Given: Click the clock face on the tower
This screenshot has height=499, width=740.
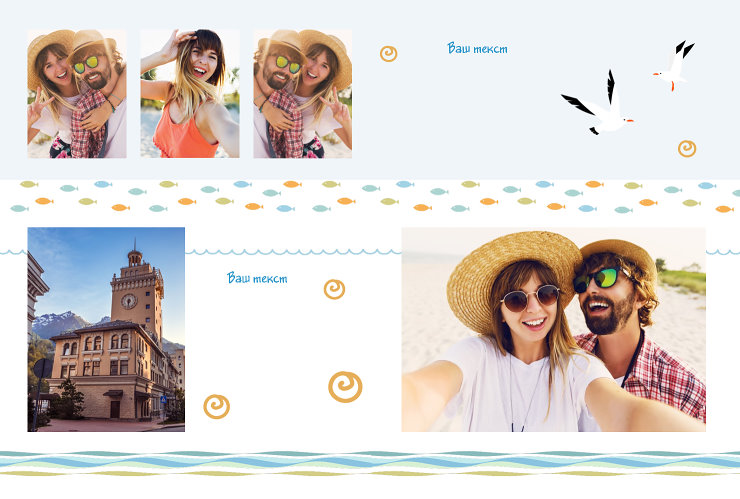Looking at the screenshot, I should [128, 299].
